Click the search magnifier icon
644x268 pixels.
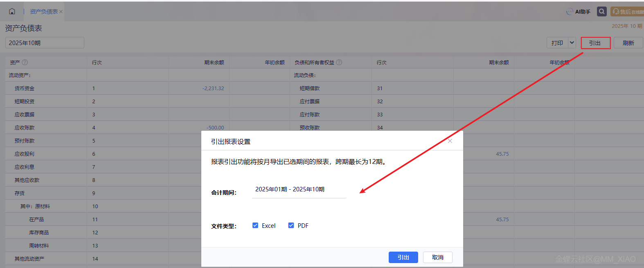(601, 11)
